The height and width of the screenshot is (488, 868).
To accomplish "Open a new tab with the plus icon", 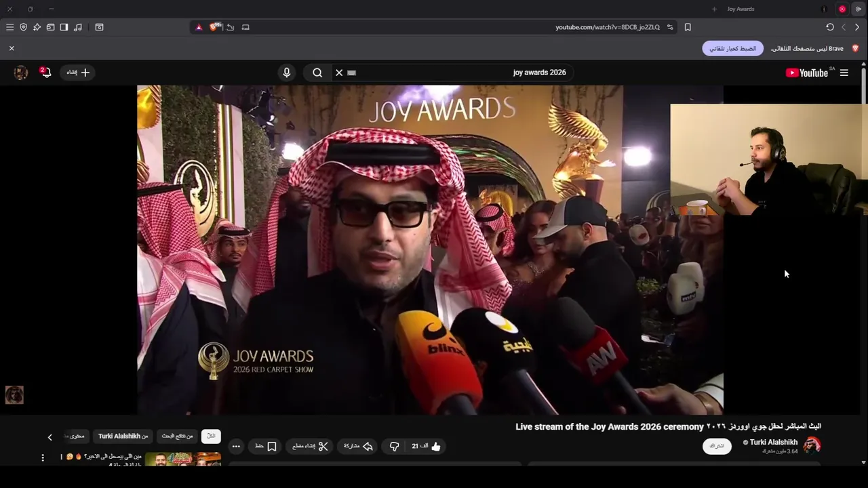I will (x=714, y=9).
